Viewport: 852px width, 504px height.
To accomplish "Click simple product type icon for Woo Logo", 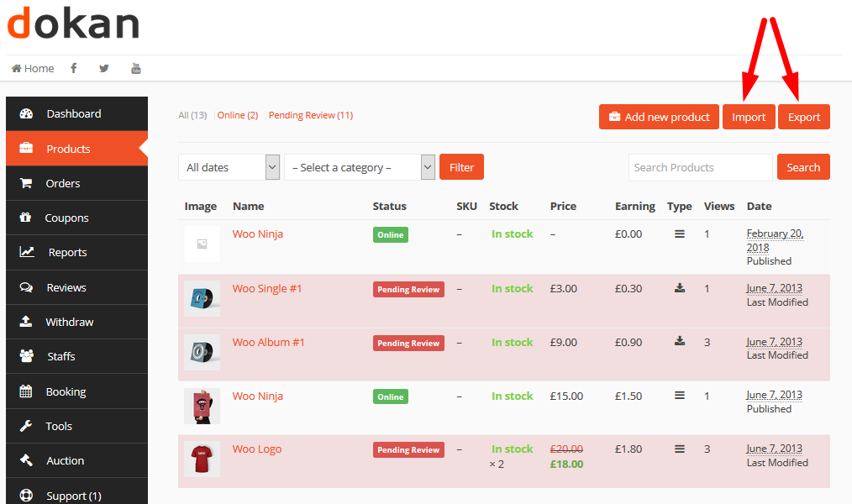I will point(680,449).
